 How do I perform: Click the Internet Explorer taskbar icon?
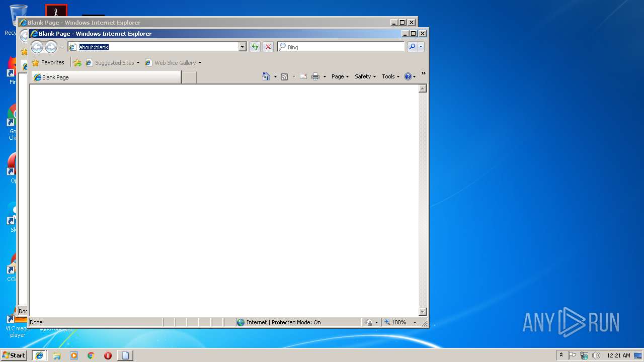pyautogui.click(x=39, y=355)
